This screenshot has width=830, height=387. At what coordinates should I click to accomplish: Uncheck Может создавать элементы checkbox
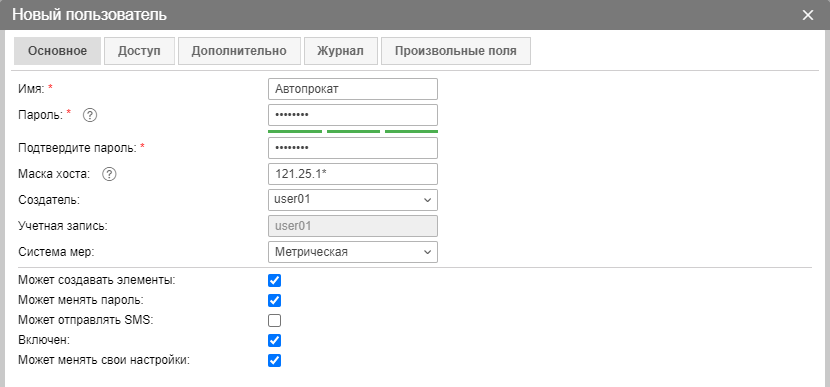(274, 281)
